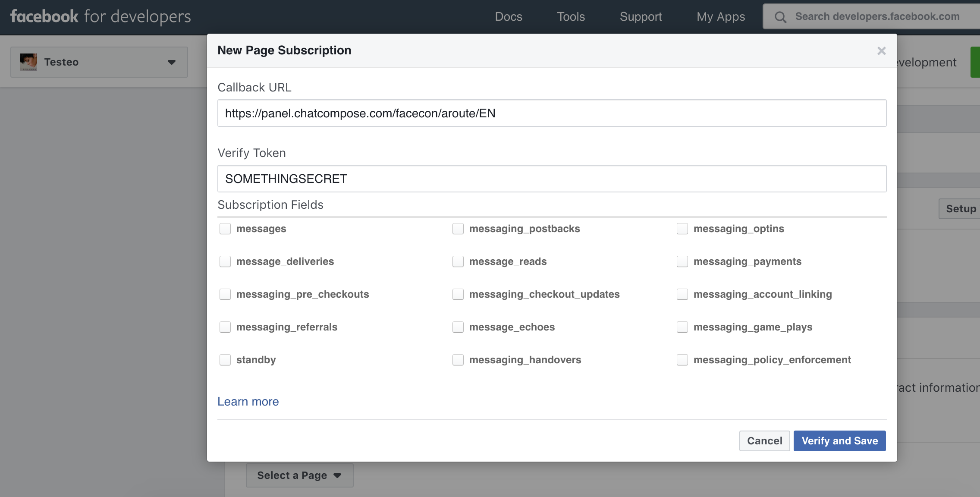The width and height of the screenshot is (980, 497).
Task: Click the Cancel button
Action: 764,441
